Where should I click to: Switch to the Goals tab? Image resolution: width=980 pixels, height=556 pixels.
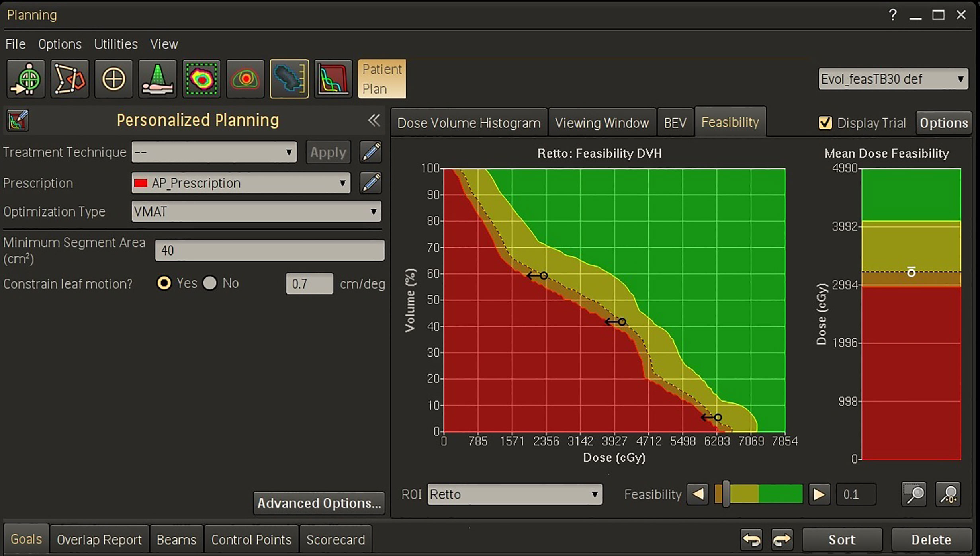pyautogui.click(x=26, y=539)
